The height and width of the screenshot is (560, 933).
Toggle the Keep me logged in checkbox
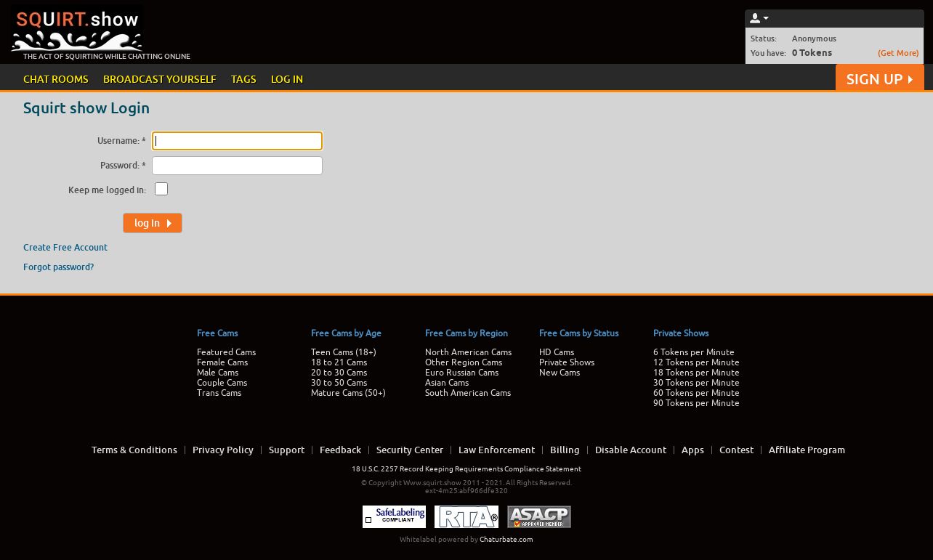(161, 189)
